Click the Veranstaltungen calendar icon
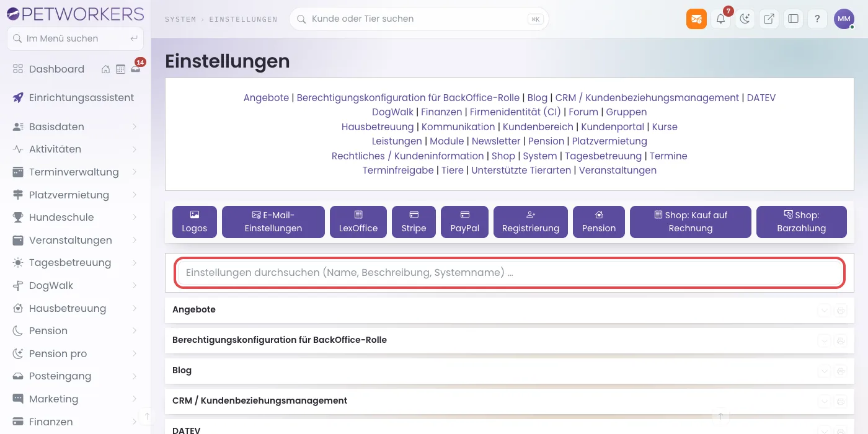 coord(18,240)
